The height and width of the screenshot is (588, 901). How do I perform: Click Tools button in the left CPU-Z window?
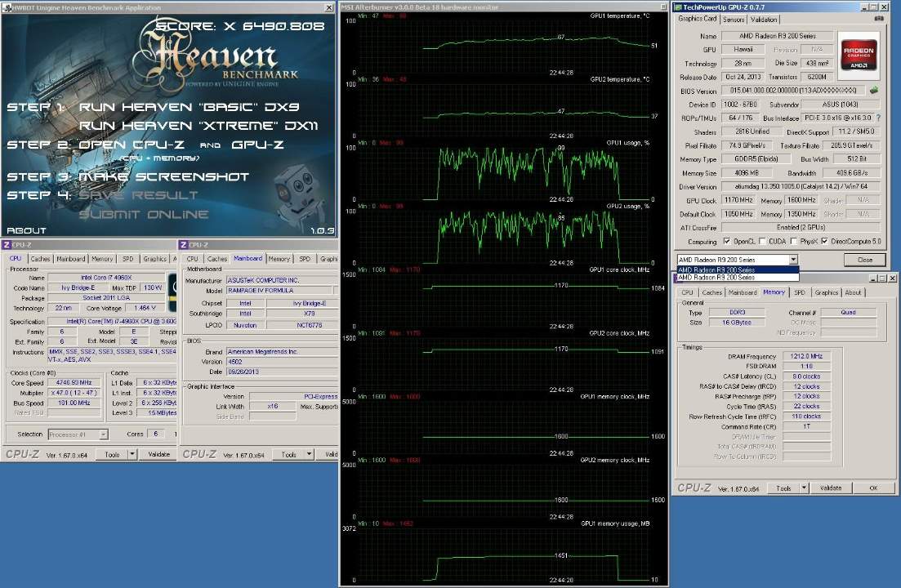click(x=112, y=454)
